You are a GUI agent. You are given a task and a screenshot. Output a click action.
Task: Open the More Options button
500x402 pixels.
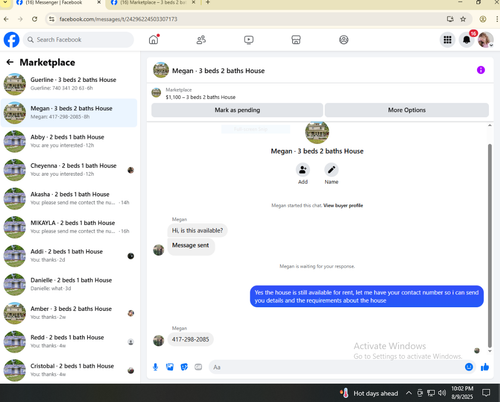click(407, 110)
